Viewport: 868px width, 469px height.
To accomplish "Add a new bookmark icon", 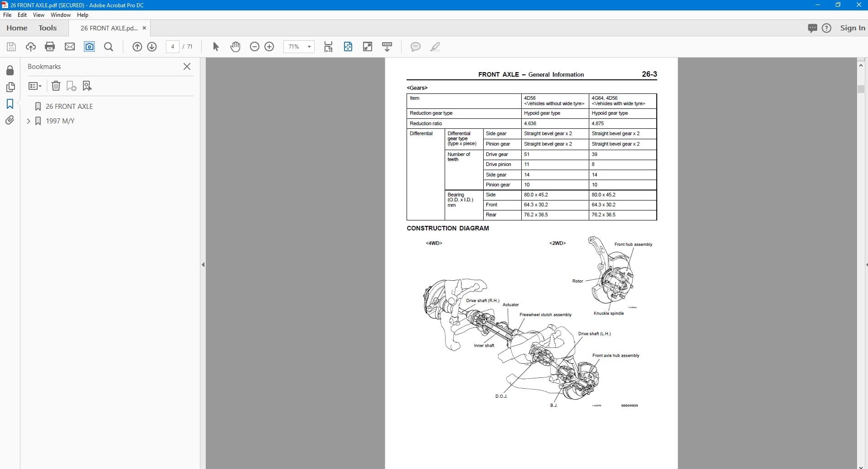I will [71, 86].
